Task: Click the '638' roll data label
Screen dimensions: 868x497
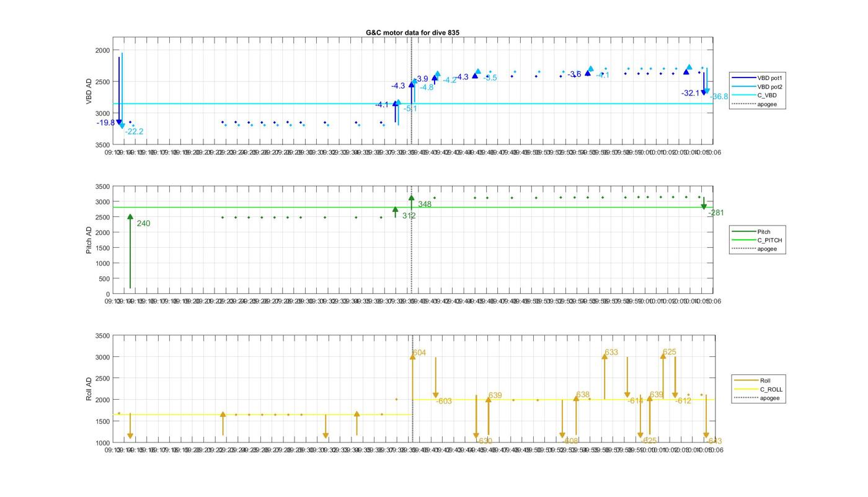Action: [583, 395]
